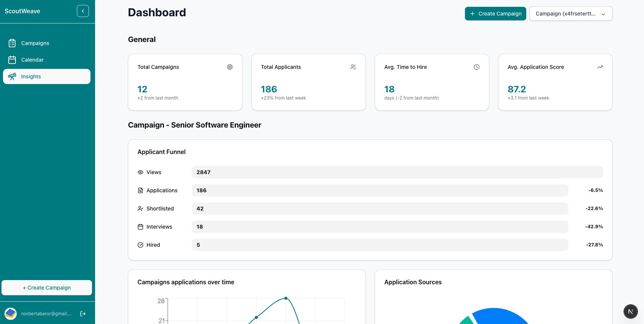Image resolution: width=644 pixels, height=324 pixels.
Task: Open Calendar in the sidebar
Action: click(47, 60)
